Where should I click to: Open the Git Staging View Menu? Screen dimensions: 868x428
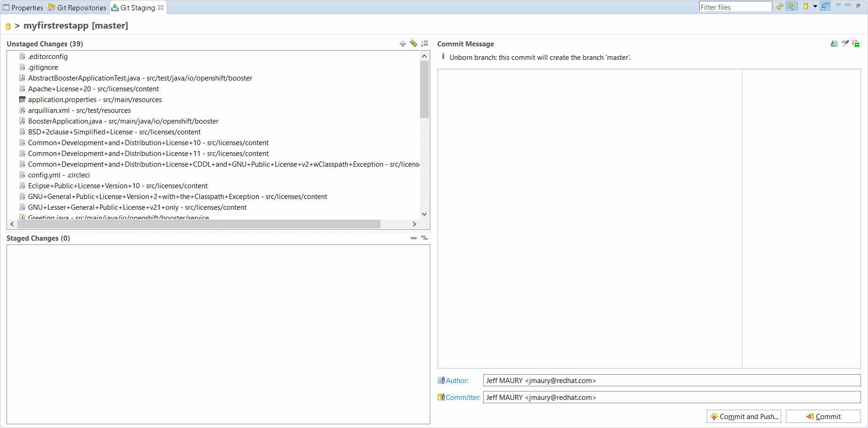pyautogui.click(x=838, y=5)
